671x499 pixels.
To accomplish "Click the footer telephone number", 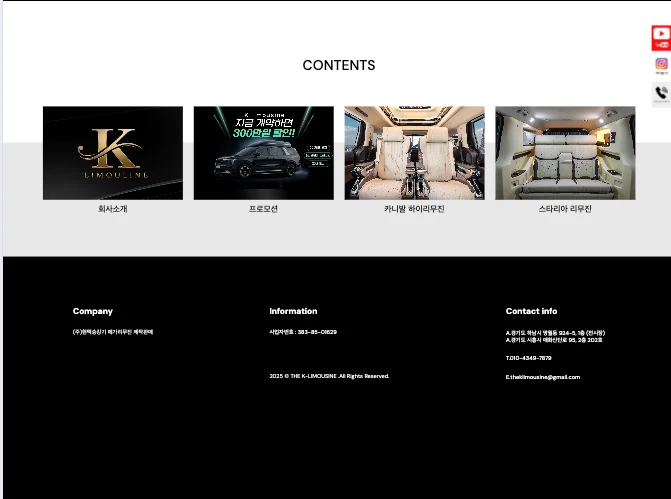I will click(529, 358).
